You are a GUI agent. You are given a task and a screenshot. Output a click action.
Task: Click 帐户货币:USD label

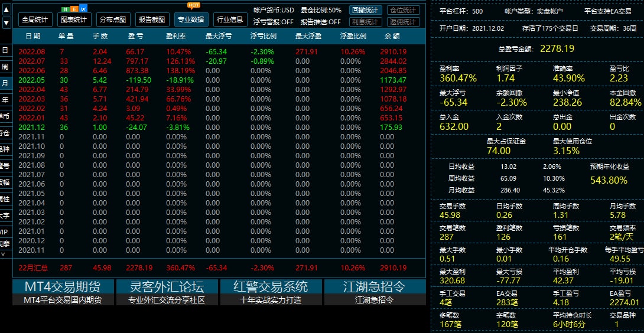(274, 10)
